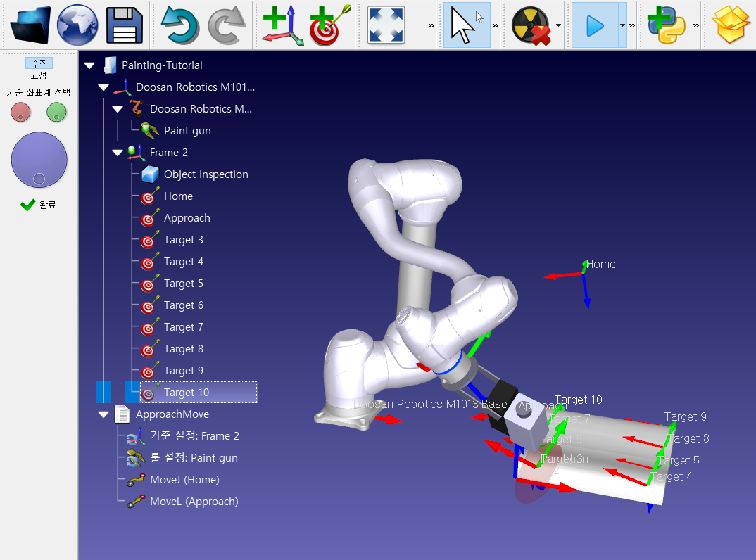Toggle the 수직 option in side panel
This screenshot has width=756, height=560.
pyautogui.click(x=39, y=63)
